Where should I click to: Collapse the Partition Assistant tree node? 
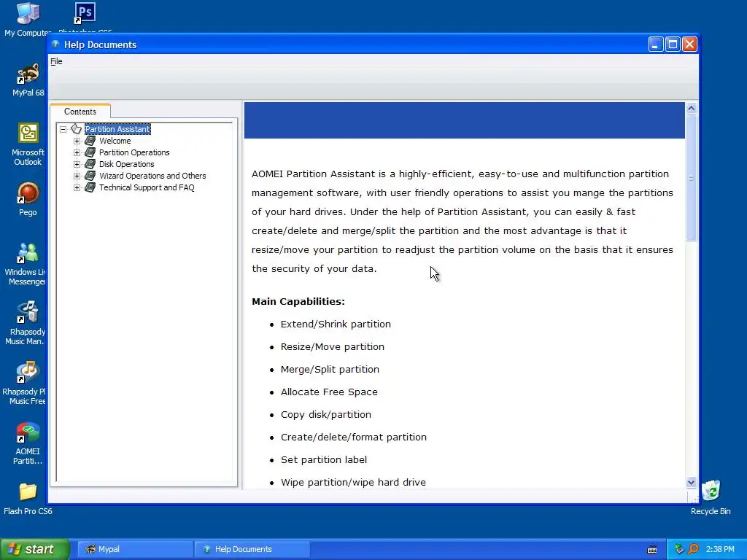63,129
